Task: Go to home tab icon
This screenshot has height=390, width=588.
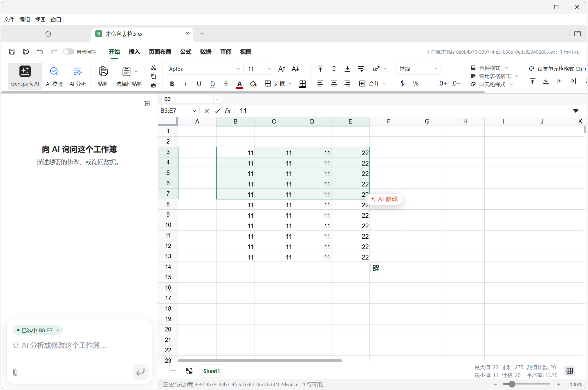Action: point(48,34)
